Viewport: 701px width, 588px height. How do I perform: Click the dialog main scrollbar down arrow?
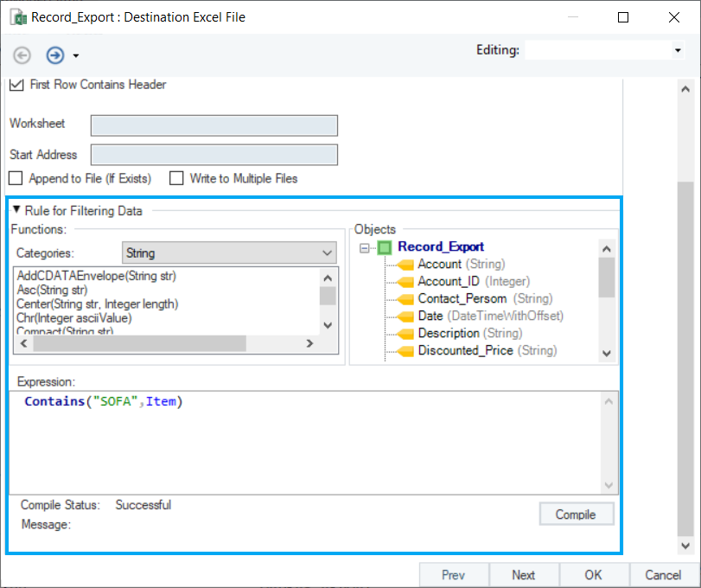685,545
